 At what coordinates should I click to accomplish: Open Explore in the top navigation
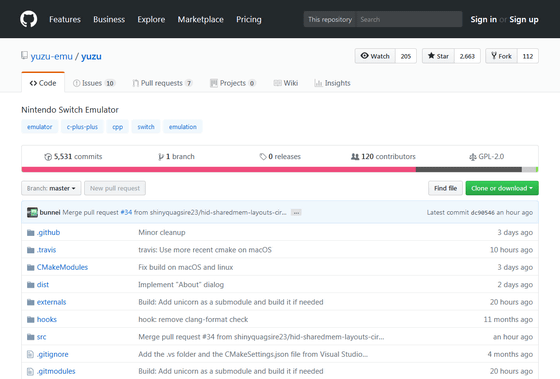coord(151,19)
